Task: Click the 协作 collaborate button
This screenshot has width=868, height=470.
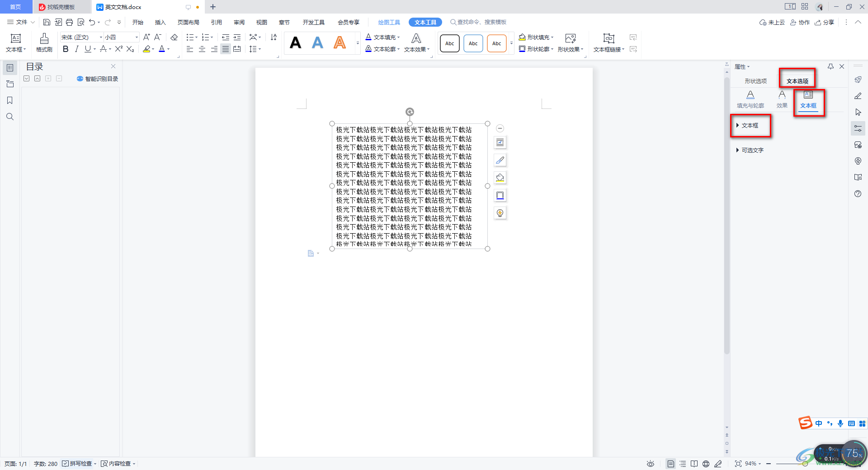Action: [x=800, y=22]
